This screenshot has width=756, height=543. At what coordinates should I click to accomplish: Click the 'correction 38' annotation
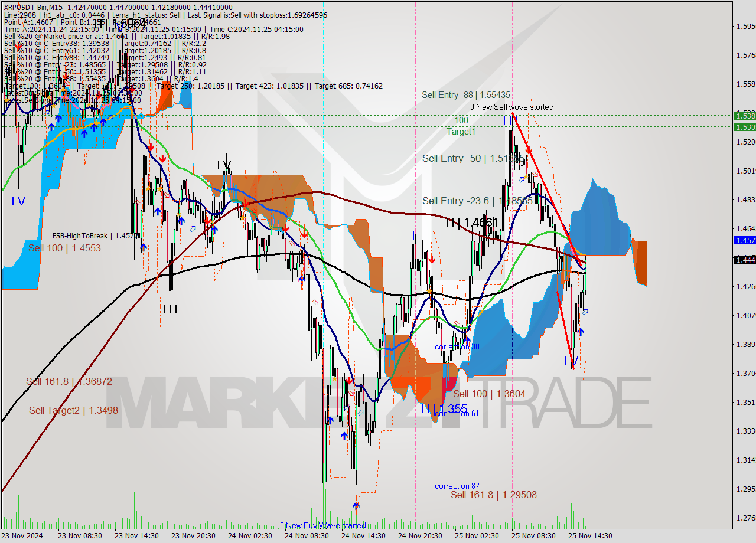pyautogui.click(x=457, y=346)
